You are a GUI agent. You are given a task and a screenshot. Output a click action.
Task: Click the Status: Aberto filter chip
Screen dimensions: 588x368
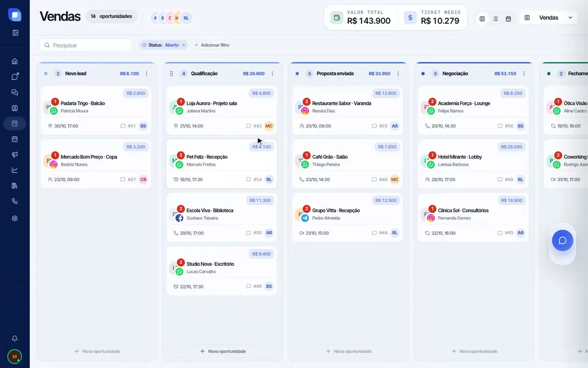[x=163, y=45]
